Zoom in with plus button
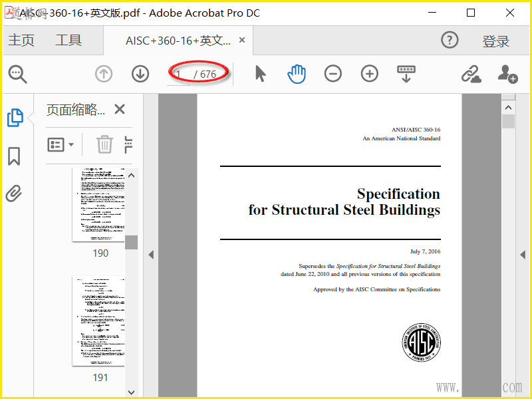This screenshot has width=532, height=399. 370,74
